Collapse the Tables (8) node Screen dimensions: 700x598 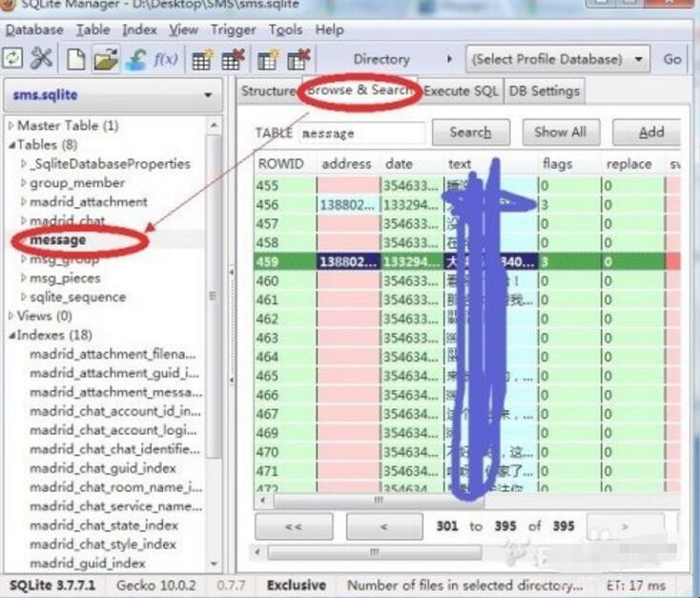click(x=11, y=145)
